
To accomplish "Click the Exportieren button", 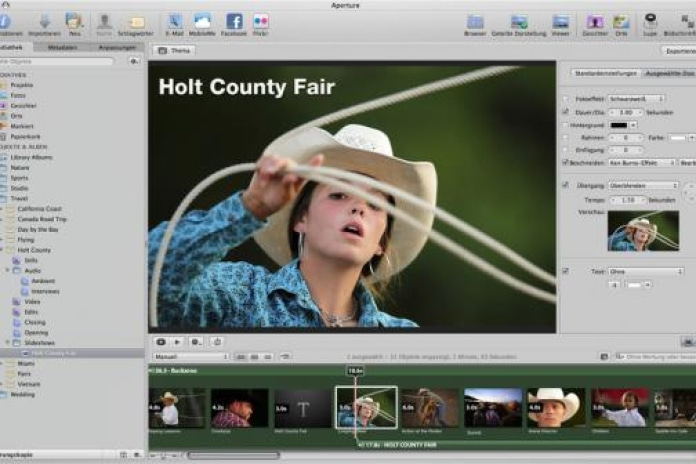I will click(679, 51).
